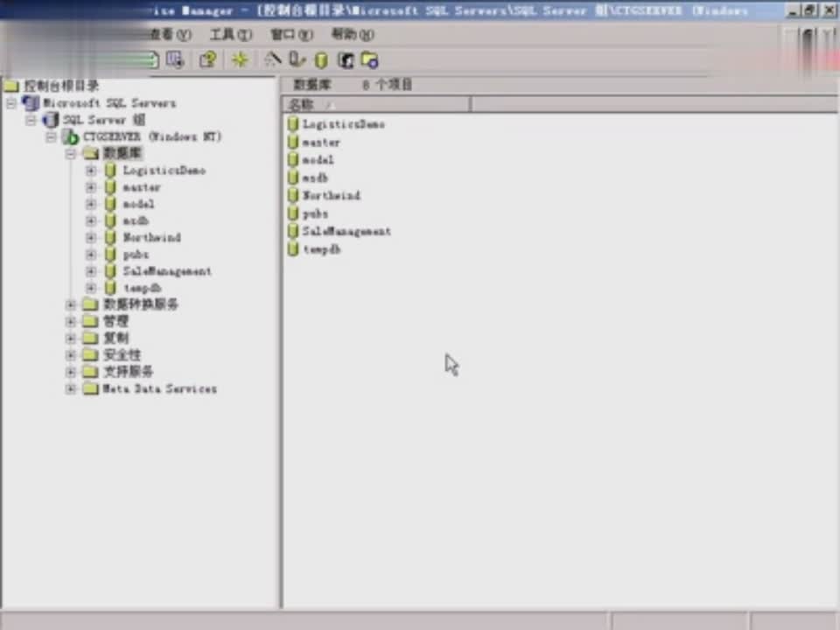Click master database icon in right pane
The height and width of the screenshot is (630, 840).
292,142
